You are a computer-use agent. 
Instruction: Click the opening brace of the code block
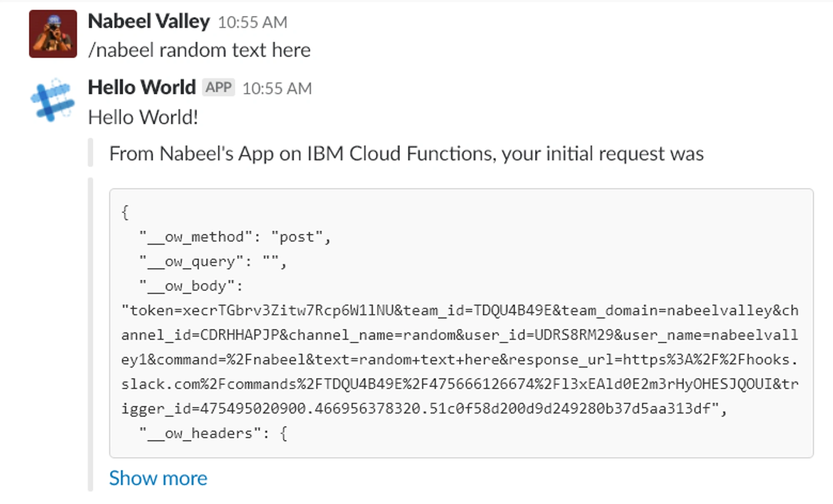point(125,212)
